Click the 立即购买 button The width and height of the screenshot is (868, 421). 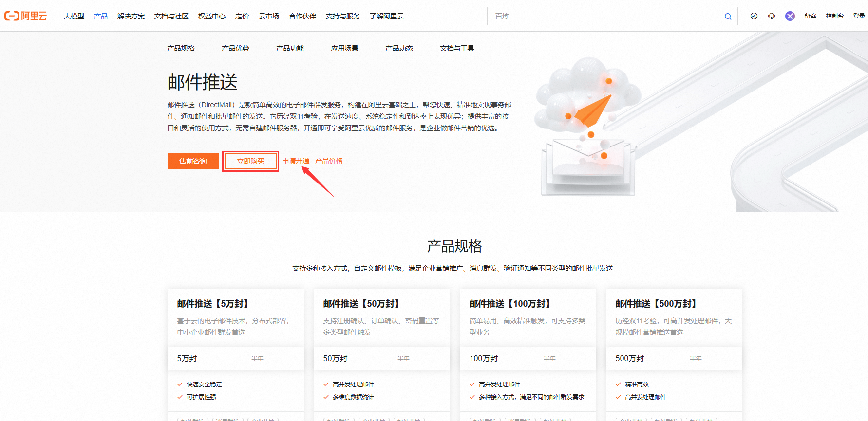(250, 161)
